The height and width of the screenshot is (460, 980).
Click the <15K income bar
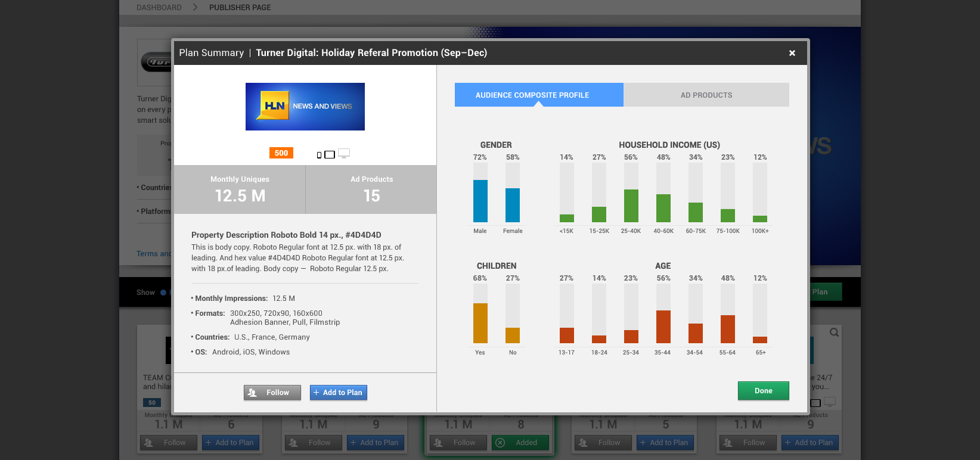tap(567, 218)
